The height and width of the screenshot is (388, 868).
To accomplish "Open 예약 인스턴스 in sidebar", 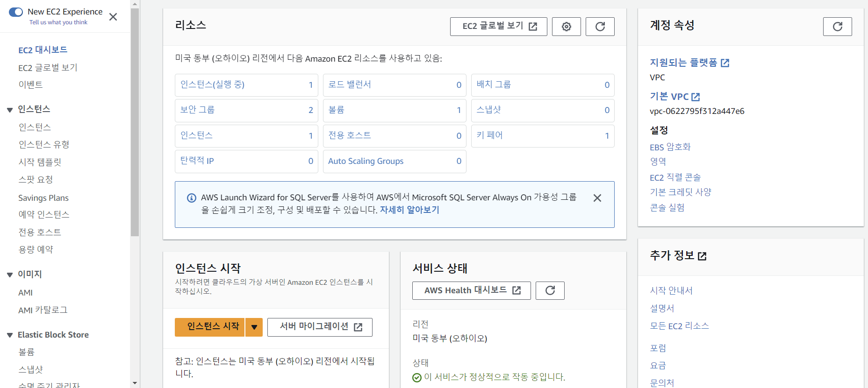I will 44,214.
